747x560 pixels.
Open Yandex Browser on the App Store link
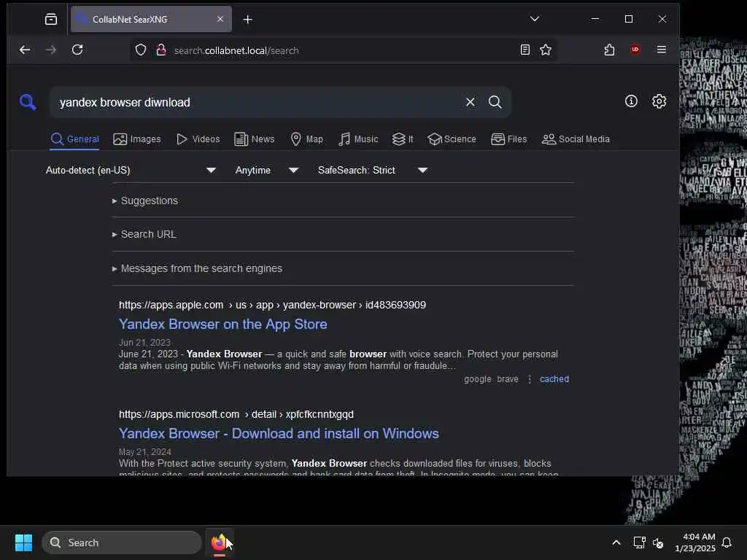223,324
